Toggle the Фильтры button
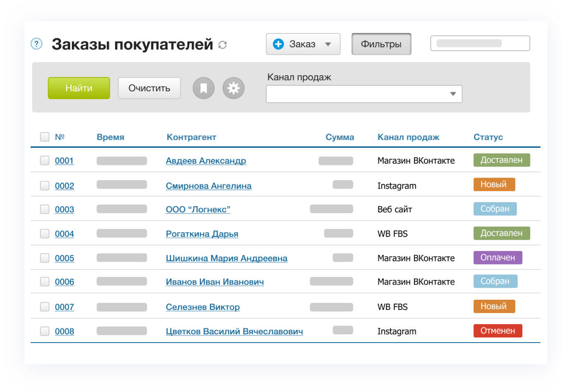Viewport: 562px width, 392px height. tap(381, 44)
